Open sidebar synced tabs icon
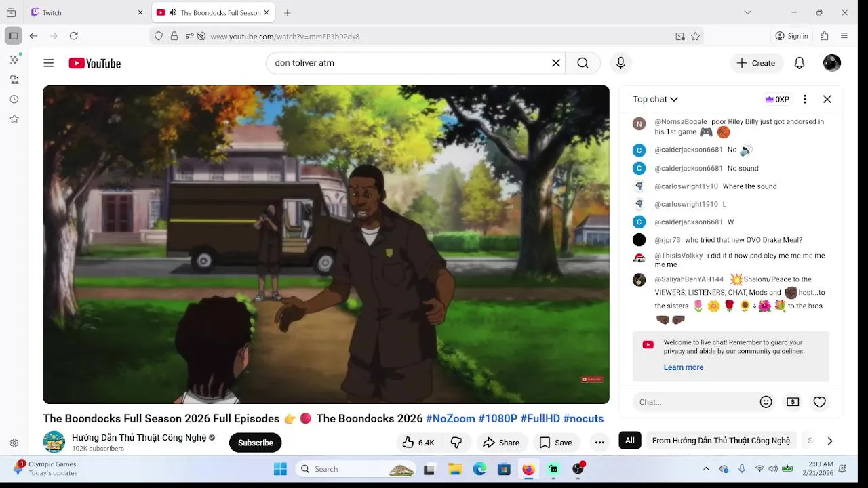Screen dimensions: 868x488 click(14, 79)
